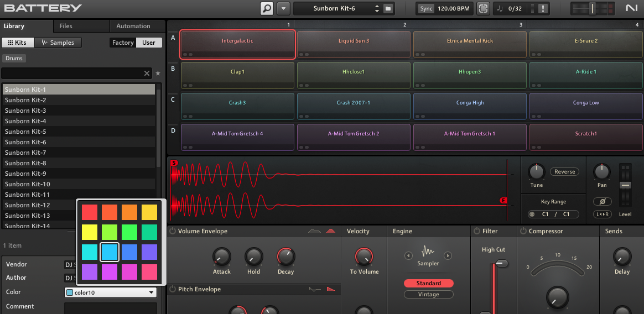
Task: Select the Intergalactic cell
Action: [237, 44]
